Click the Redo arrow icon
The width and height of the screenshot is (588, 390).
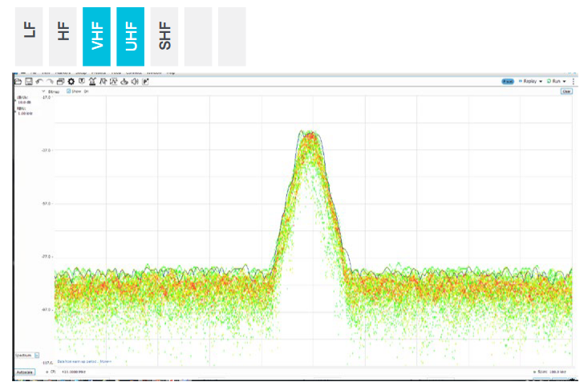coord(50,82)
